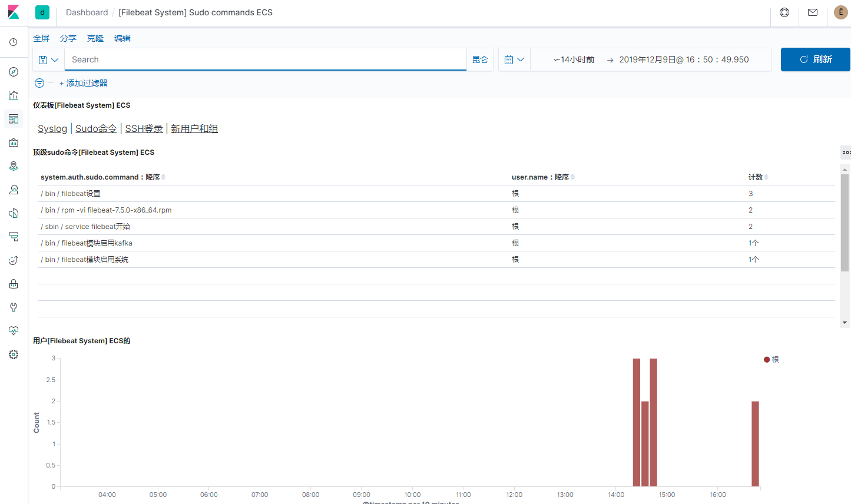Open SIEM lock icon in sidebar

point(14,284)
